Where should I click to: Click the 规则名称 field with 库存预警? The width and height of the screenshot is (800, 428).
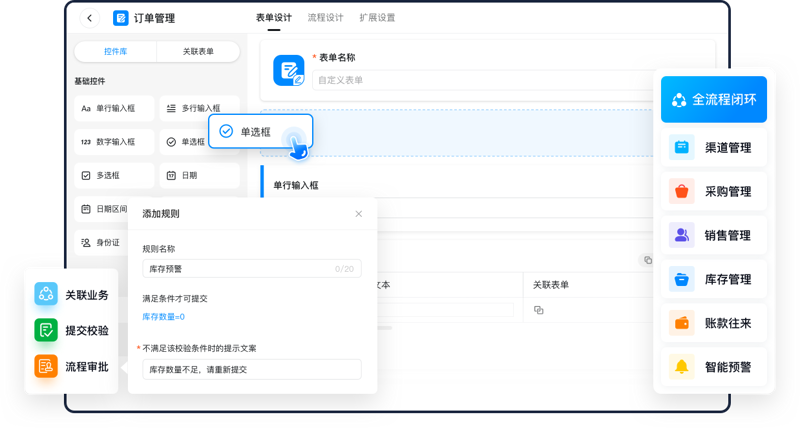pos(252,269)
